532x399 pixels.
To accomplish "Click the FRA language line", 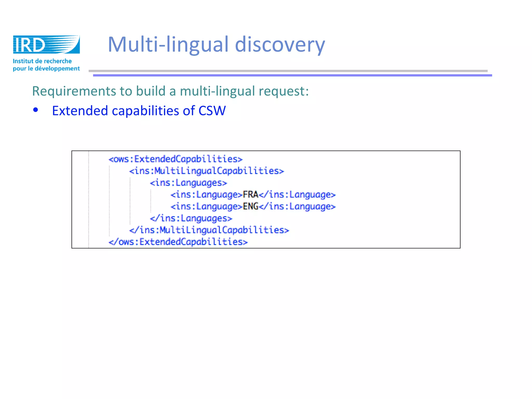I will click(x=253, y=195).
